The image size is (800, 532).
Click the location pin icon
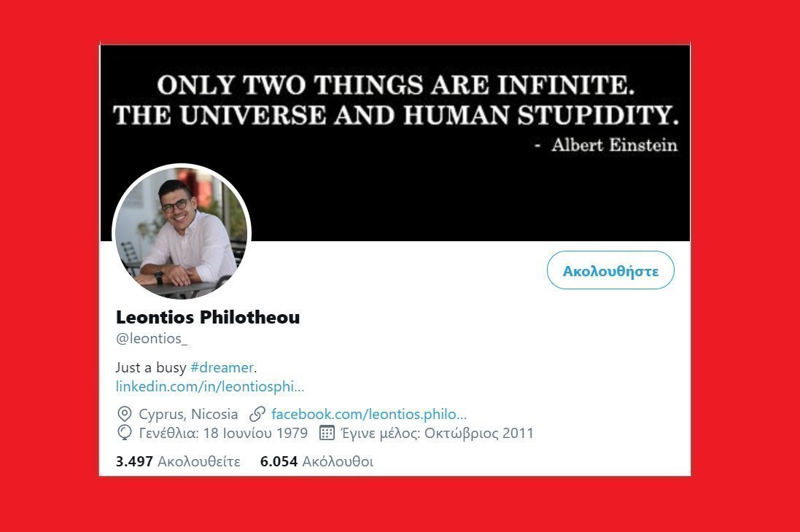(125, 414)
